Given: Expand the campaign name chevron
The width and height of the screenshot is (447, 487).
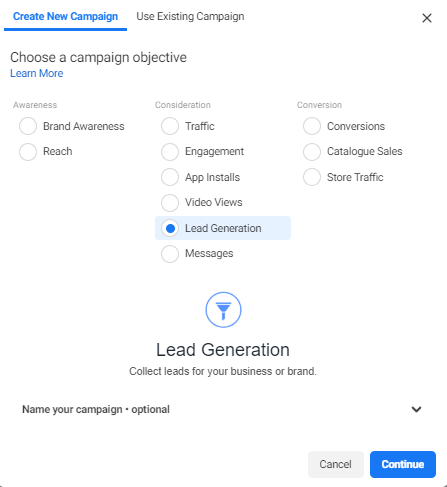Looking at the screenshot, I should (x=416, y=409).
